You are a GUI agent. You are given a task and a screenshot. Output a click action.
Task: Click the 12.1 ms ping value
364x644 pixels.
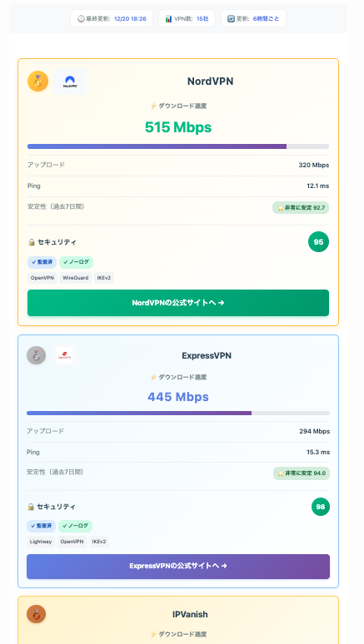point(318,186)
